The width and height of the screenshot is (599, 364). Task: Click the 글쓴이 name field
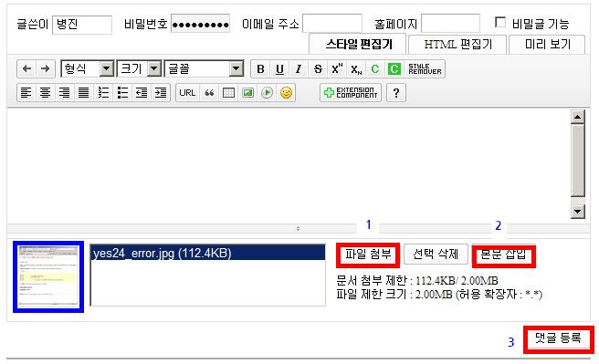tap(82, 25)
